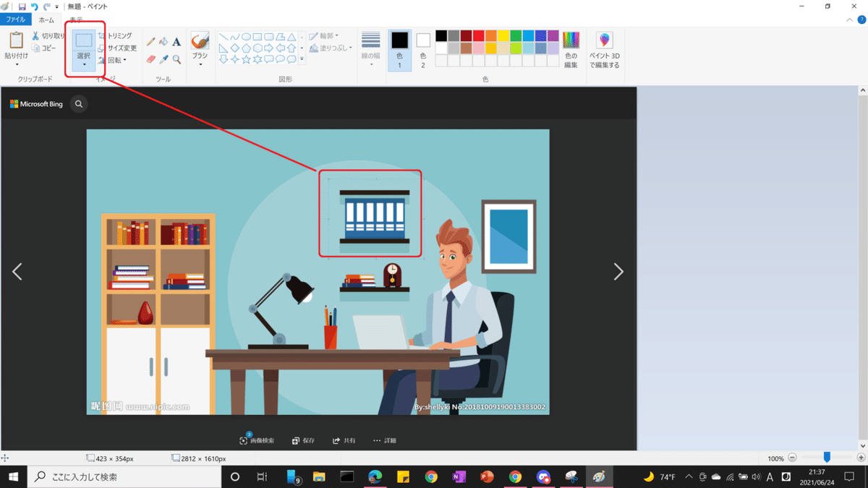
Task: Select the Eraser tool
Action: [x=151, y=59]
